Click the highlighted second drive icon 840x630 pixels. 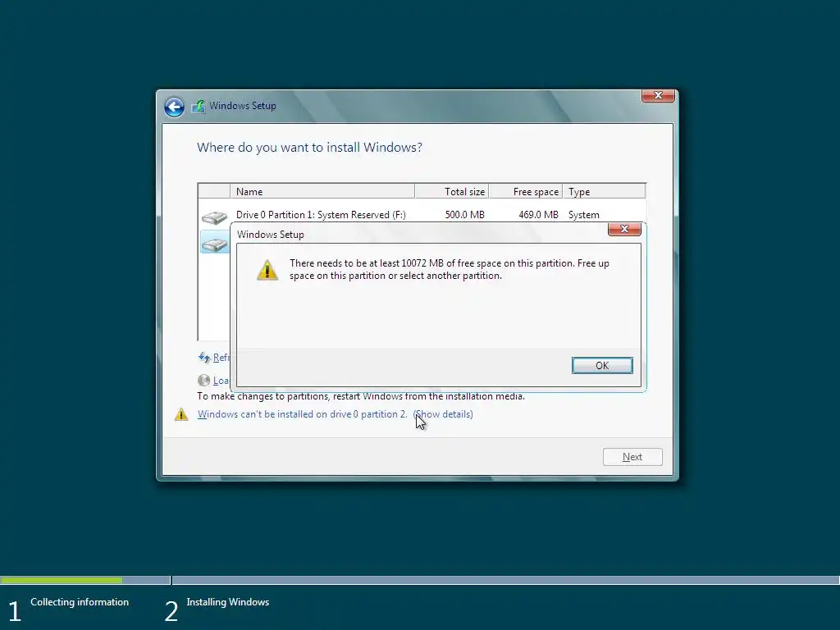point(214,244)
